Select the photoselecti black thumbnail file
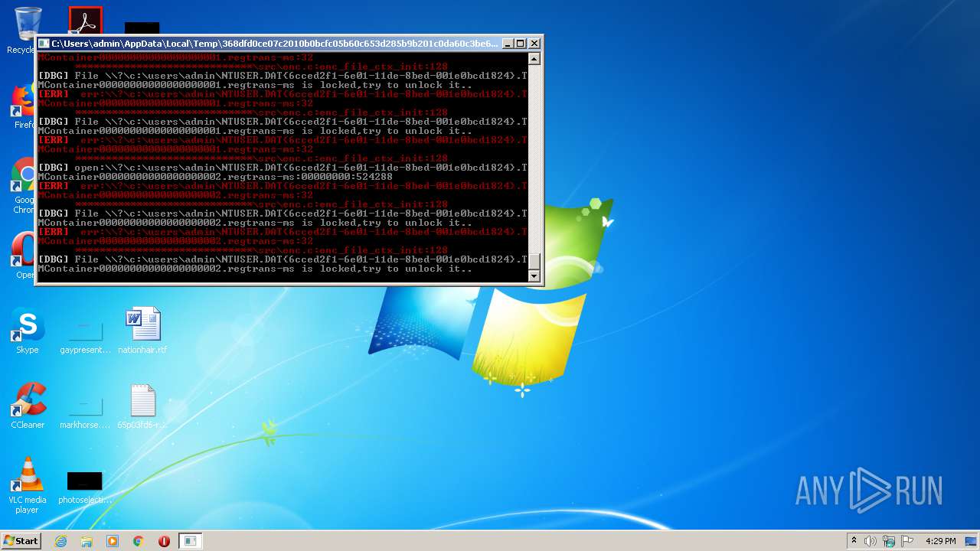 point(85,488)
